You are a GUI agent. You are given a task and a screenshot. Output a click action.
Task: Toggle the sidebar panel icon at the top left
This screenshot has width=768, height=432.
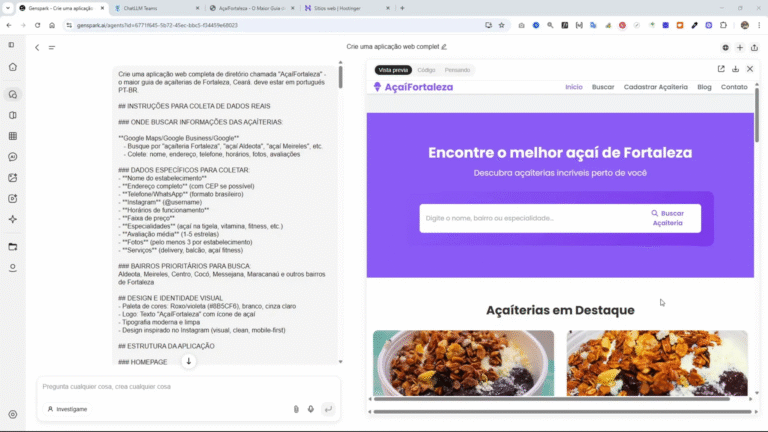click(11, 45)
